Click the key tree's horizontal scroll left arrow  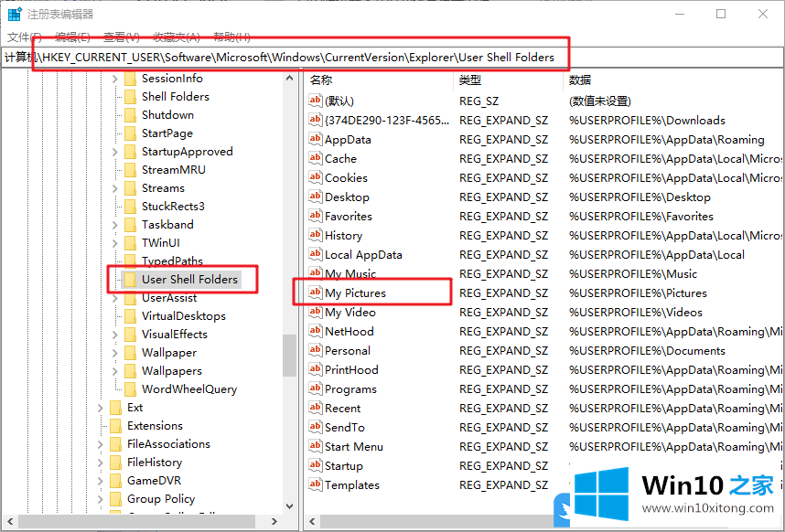9,522
